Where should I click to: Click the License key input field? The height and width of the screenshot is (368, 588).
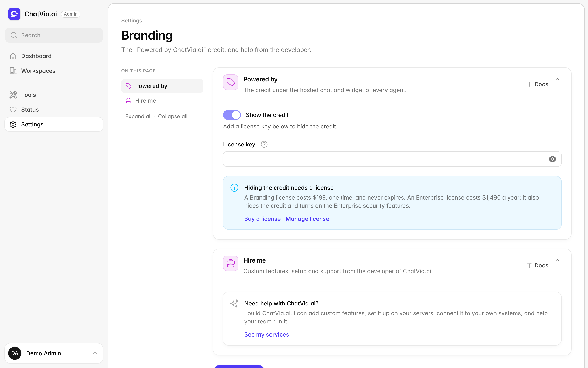(383, 159)
